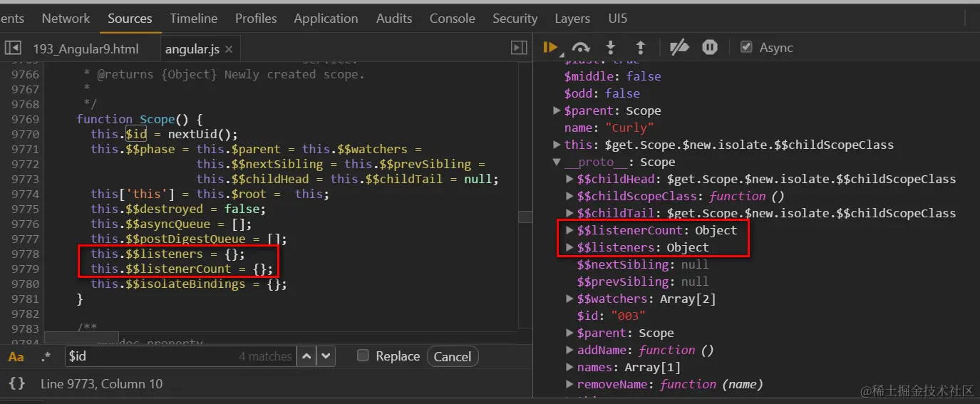The height and width of the screenshot is (404, 980).
Task: Expand the removeName function entry
Action: point(570,384)
